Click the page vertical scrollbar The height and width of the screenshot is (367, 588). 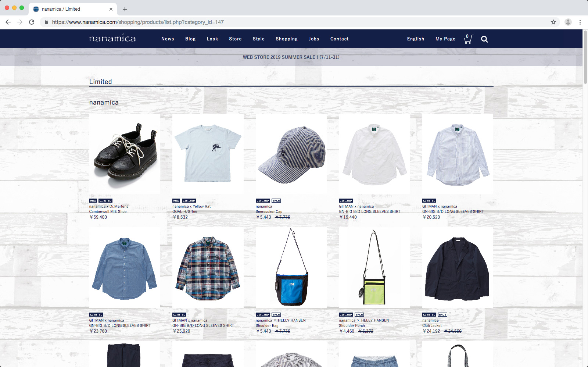pyautogui.click(x=585, y=57)
